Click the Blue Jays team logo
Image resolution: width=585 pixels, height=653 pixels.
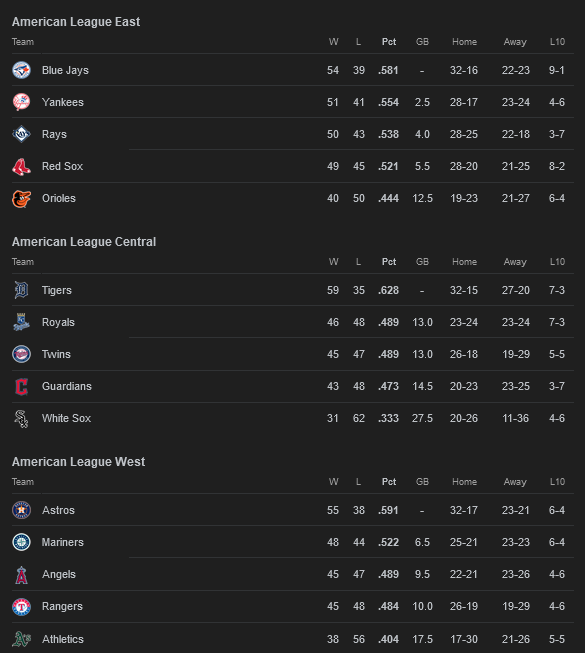(x=21, y=70)
